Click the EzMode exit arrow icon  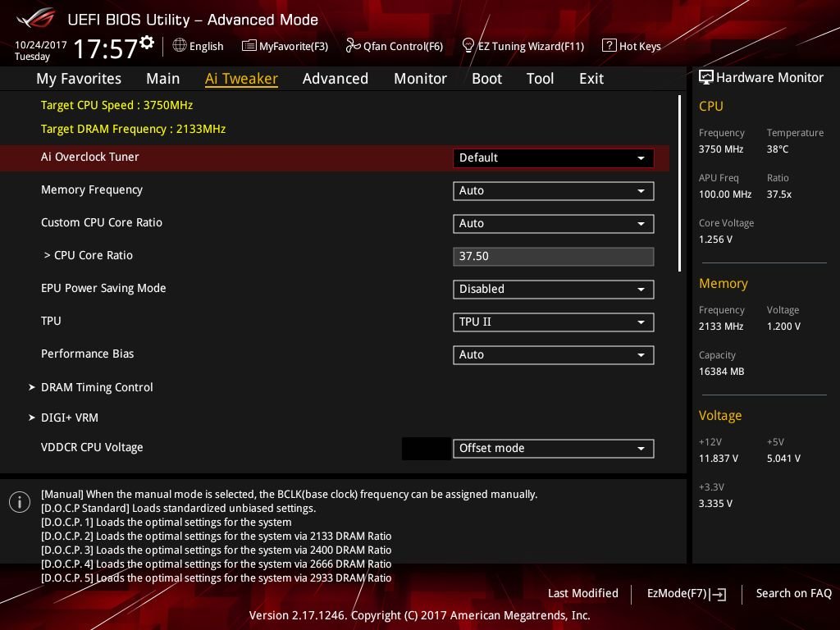coord(718,594)
